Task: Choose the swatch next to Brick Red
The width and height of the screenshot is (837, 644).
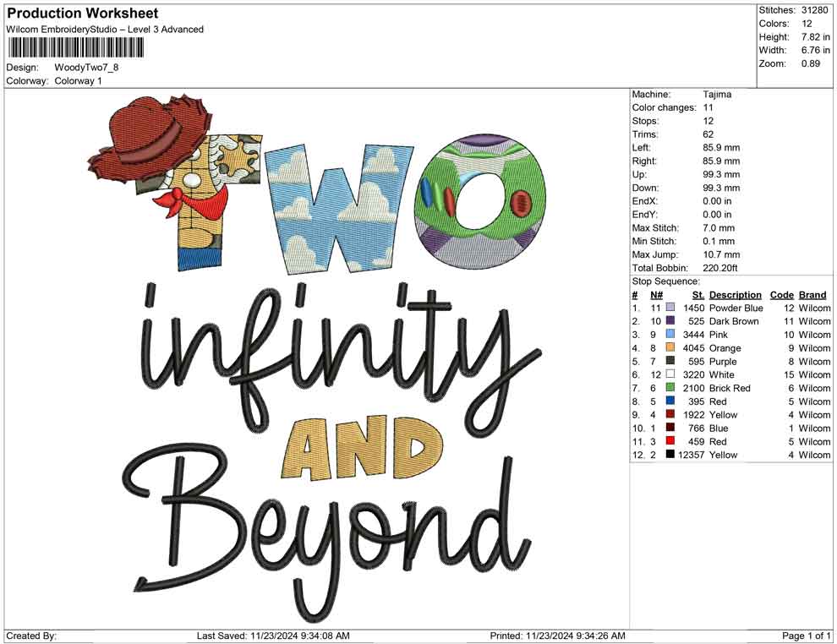Action: coord(670,387)
